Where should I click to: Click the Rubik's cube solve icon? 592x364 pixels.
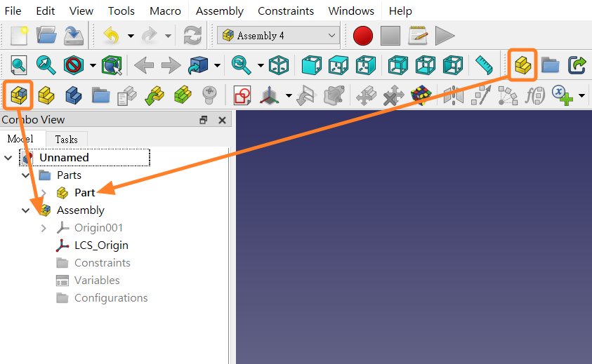point(421,95)
